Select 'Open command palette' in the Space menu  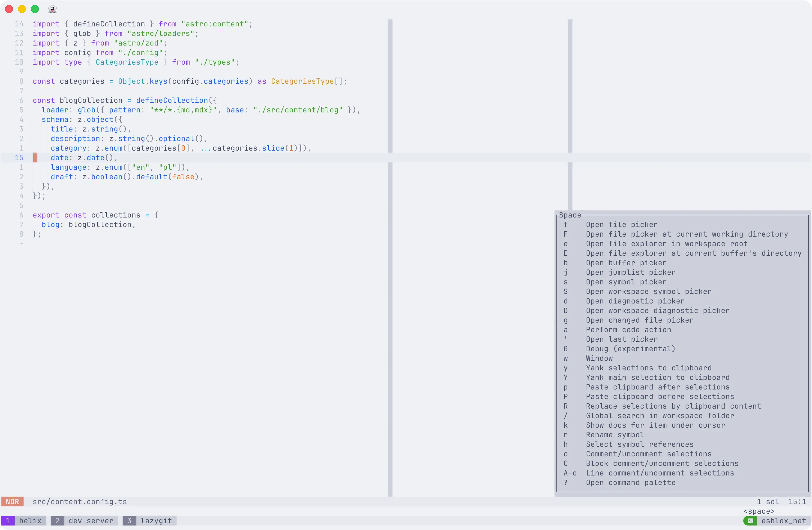point(630,483)
